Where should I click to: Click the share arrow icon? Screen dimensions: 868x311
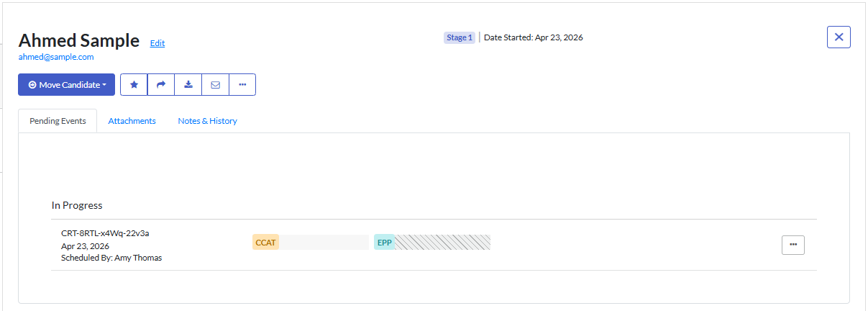click(161, 85)
